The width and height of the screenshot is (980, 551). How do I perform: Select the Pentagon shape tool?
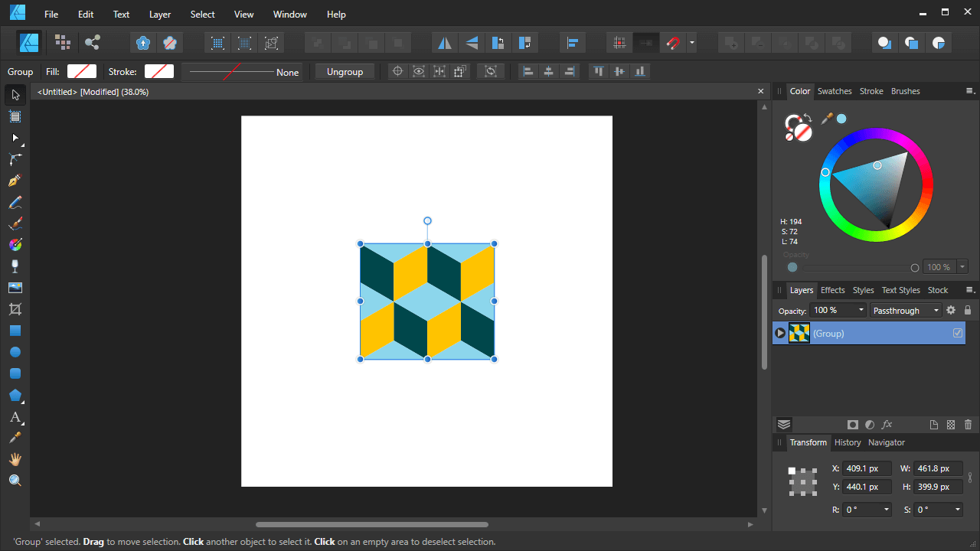pyautogui.click(x=15, y=395)
